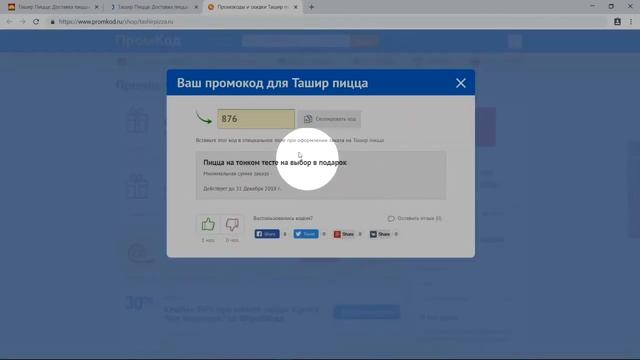The image size is (640, 360).
Task: Select the promkod.ru address bar
Action: (x=327, y=22)
